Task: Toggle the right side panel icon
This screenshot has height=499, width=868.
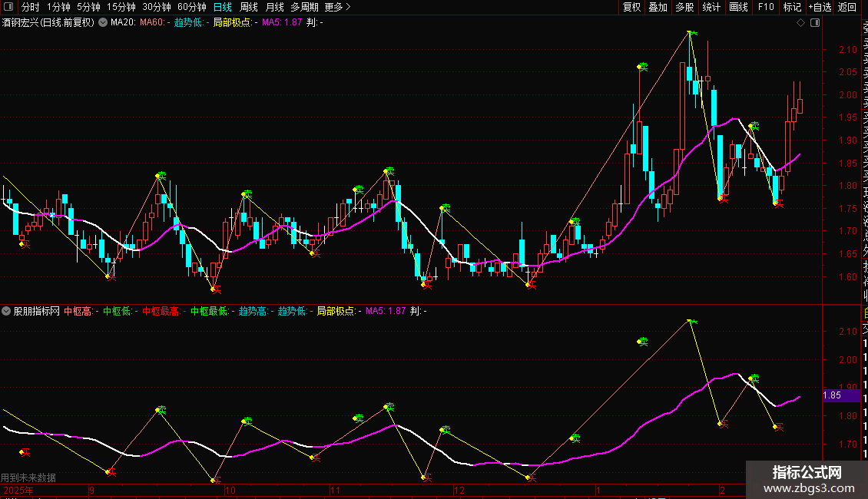Action: coord(815,23)
